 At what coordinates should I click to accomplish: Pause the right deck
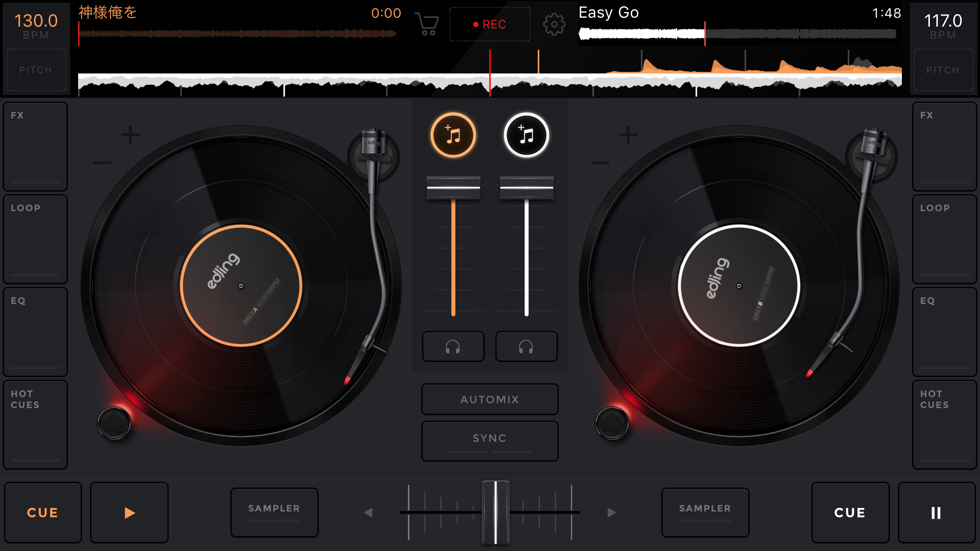click(936, 512)
